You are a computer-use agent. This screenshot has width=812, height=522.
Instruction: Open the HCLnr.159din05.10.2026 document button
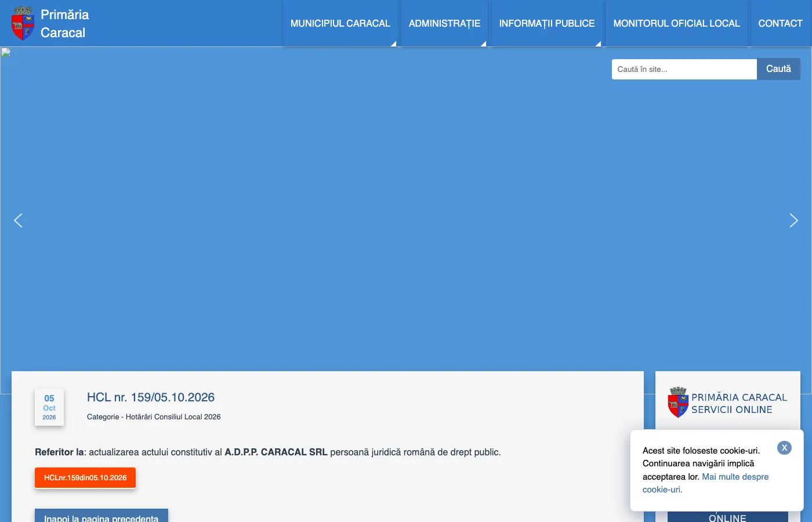coord(85,478)
